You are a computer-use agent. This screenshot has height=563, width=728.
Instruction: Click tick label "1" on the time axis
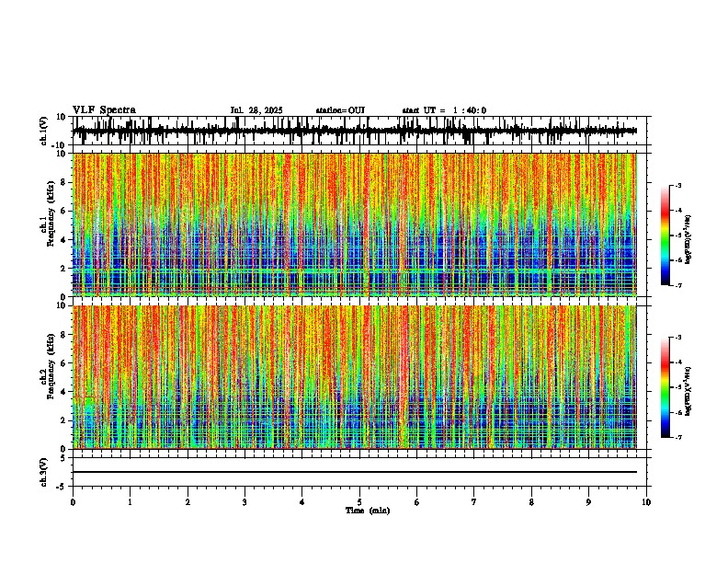point(130,502)
